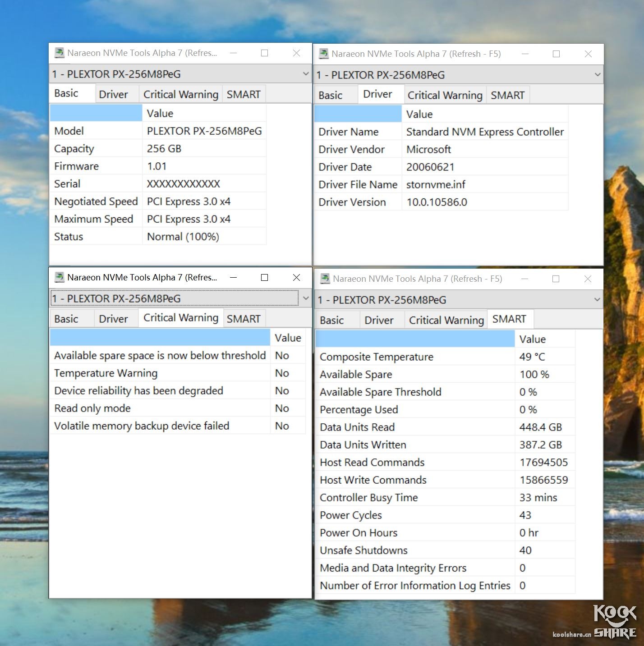Open the drive selector dropdown in the Driver-info window
Viewport: 644px width, 646px height.
click(598, 75)
